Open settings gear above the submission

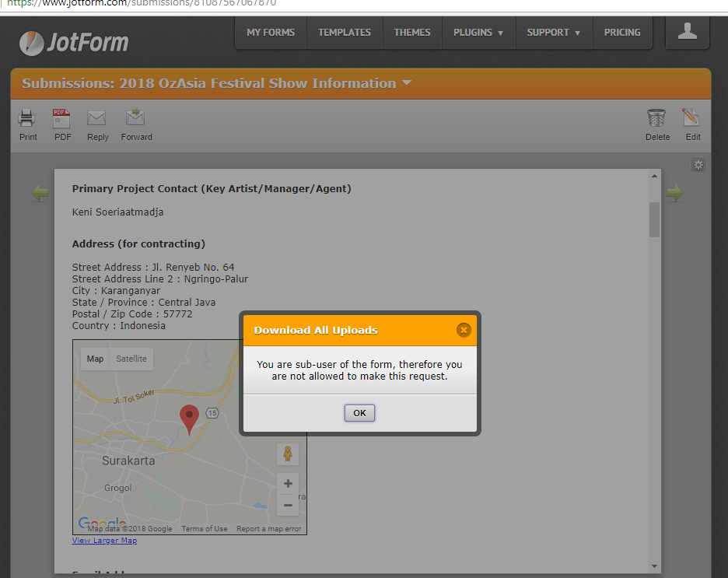point(698,165)
